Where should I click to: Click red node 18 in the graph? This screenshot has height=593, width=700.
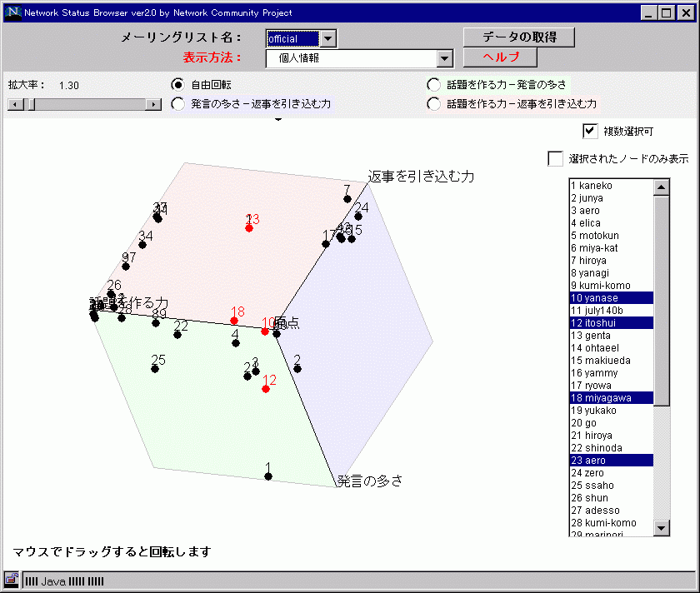234,321
